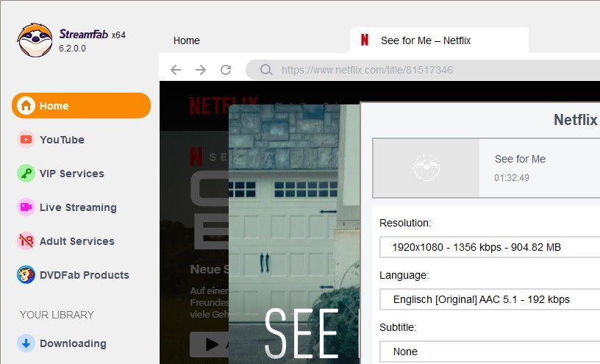Open VIP Services in sidebar
The height and width of the screenshot is (364, 600).
(81, 174)
